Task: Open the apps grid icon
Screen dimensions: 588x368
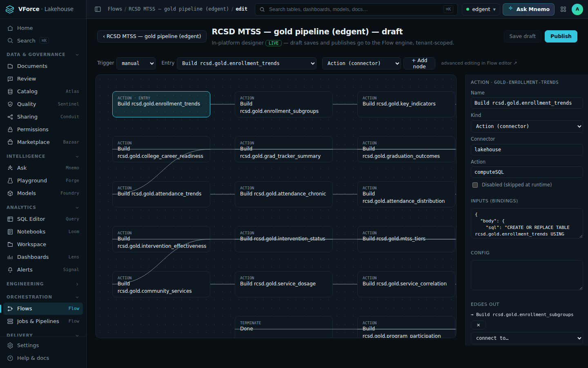Action: click(563, 9)
